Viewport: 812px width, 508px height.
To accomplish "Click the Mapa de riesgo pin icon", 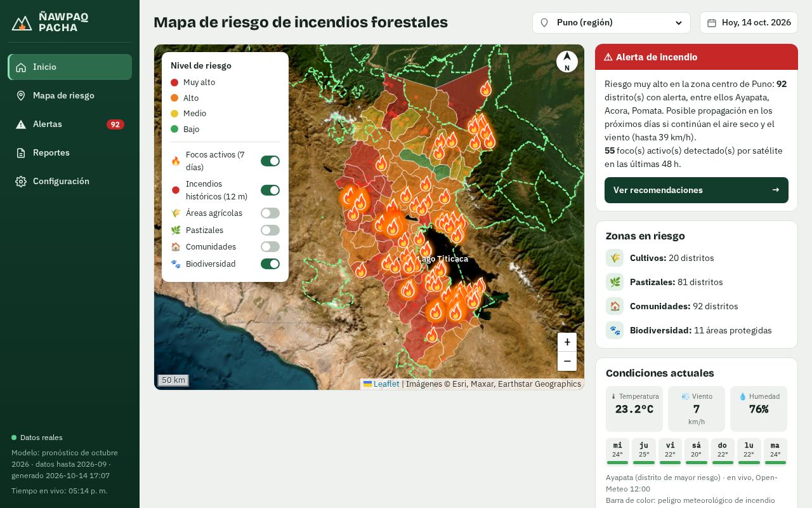I will pyautogui.click(x=21, y=96).
